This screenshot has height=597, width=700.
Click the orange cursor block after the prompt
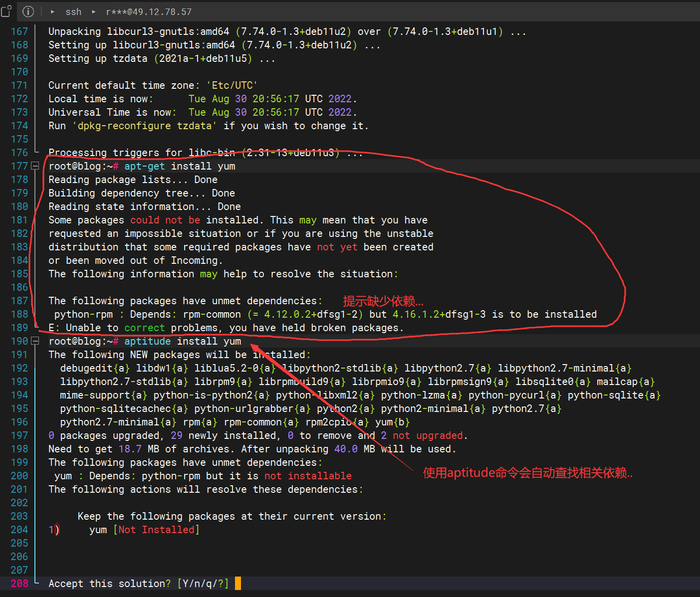click(238, 583)
